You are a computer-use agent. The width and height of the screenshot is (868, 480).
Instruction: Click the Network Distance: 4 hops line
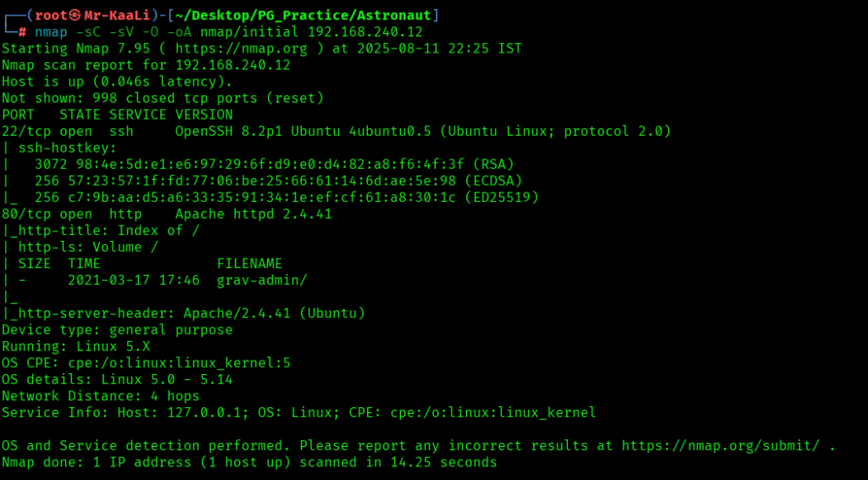(101, 396)
